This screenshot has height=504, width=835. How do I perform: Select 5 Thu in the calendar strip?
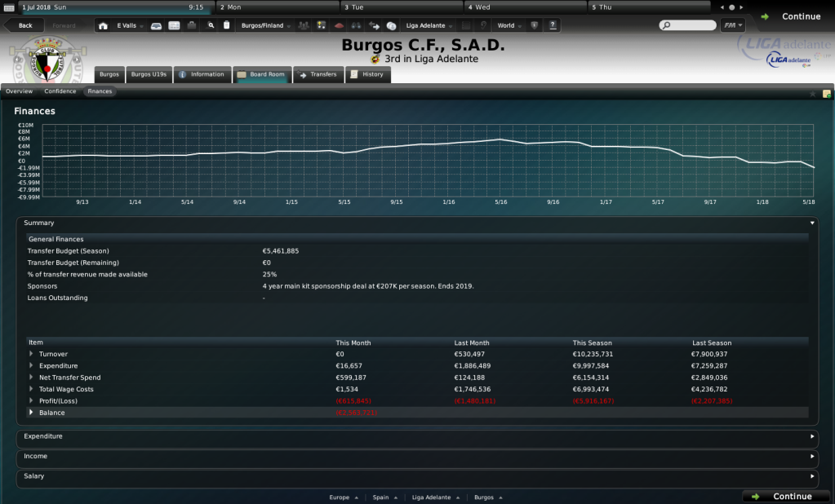[x=649, y=7]
